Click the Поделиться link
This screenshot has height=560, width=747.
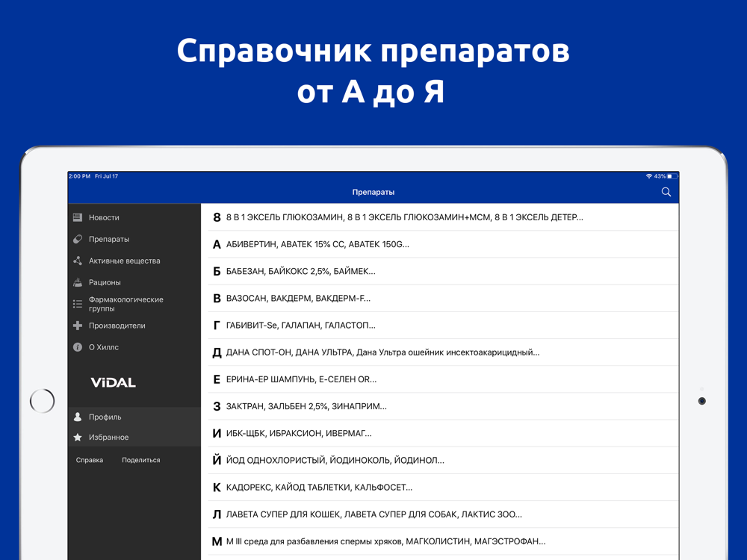pos(141,460)
